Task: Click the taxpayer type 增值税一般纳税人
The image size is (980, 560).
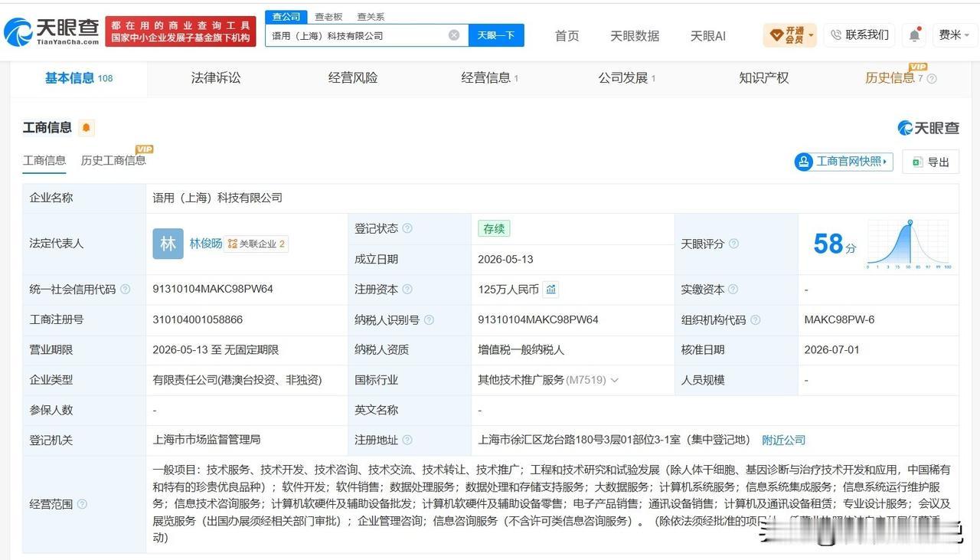Action: [521, 349]
